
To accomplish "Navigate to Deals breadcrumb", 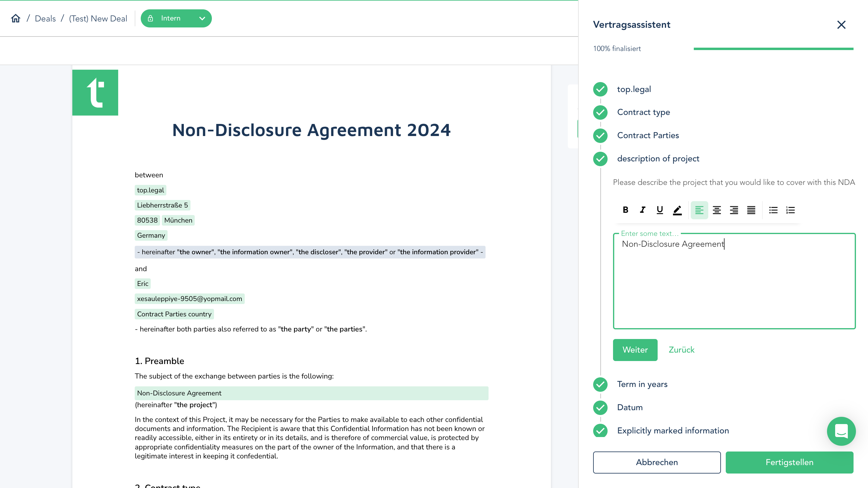I will (x=45, y=18).
